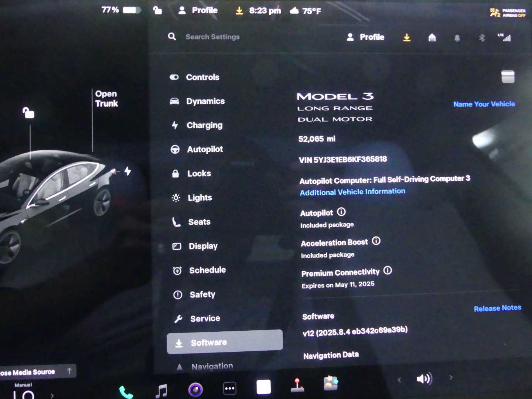
Task: Open the music note app
Action: pos(161,391)
